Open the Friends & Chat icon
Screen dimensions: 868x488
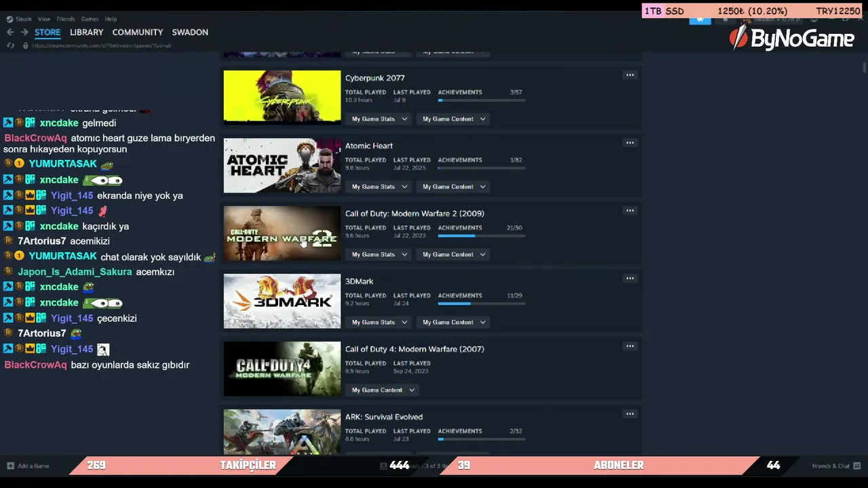point(857,466)
